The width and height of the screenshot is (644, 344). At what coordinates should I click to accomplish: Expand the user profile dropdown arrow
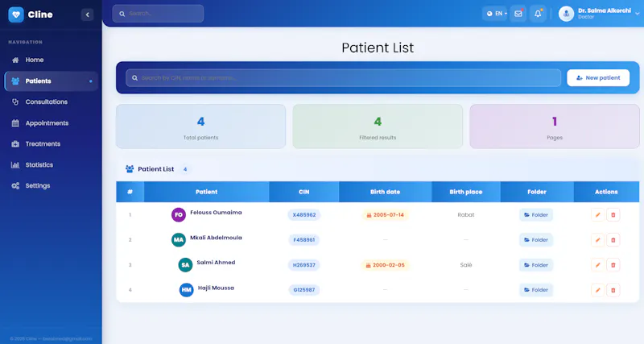pyautogui.click(x=637, y=14)
